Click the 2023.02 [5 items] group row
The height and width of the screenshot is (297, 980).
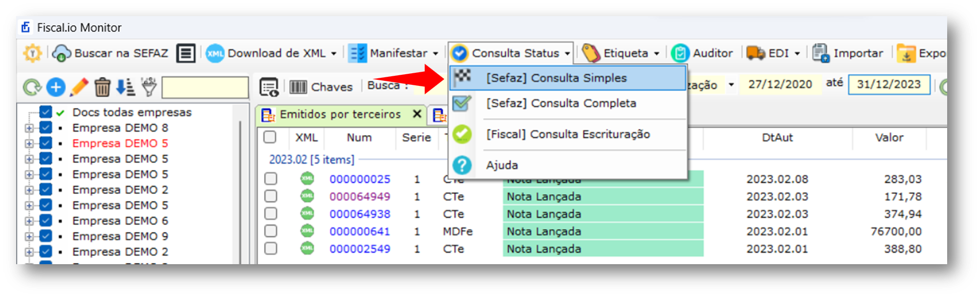(311, 160)
